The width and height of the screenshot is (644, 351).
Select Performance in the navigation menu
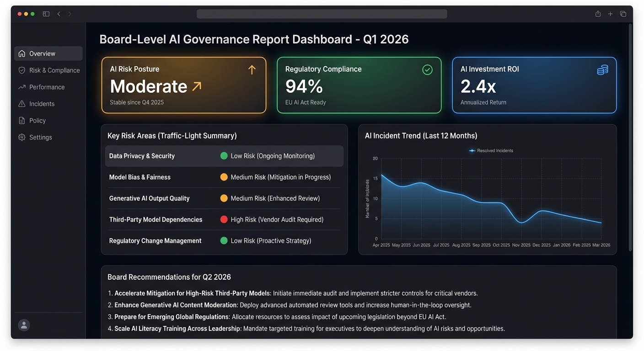(47, 87)
